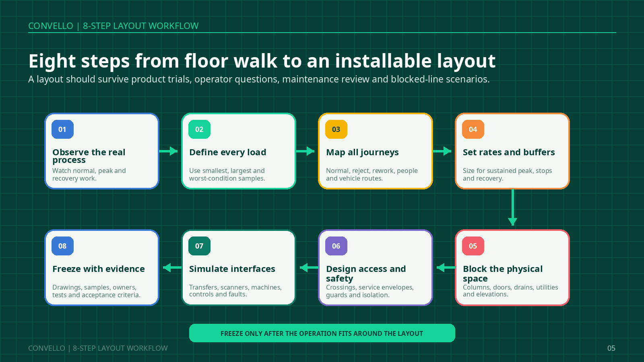
Task: Click the blue 01 step badge
Action: tap(62, 129)
